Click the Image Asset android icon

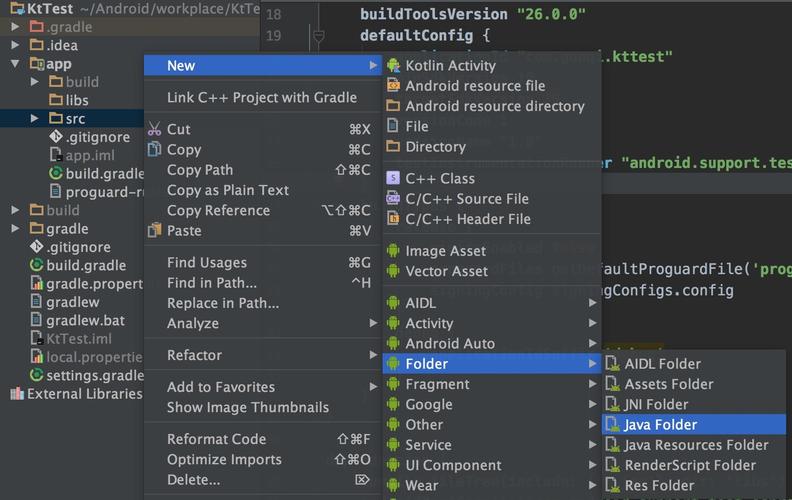coord(393,251)
